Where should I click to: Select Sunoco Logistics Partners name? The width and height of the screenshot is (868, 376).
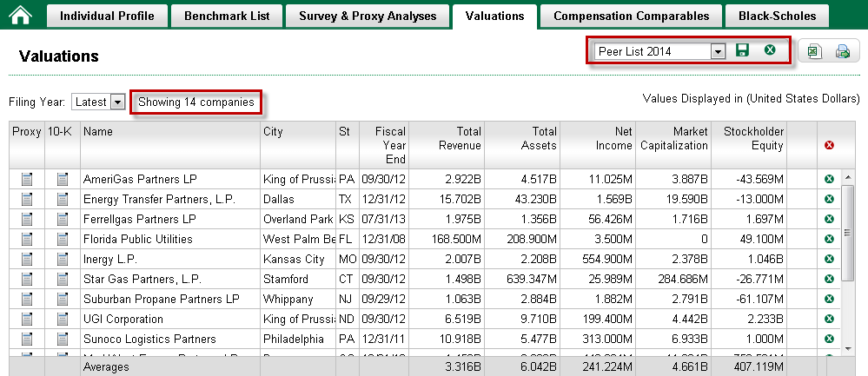[x=149, y=339]
